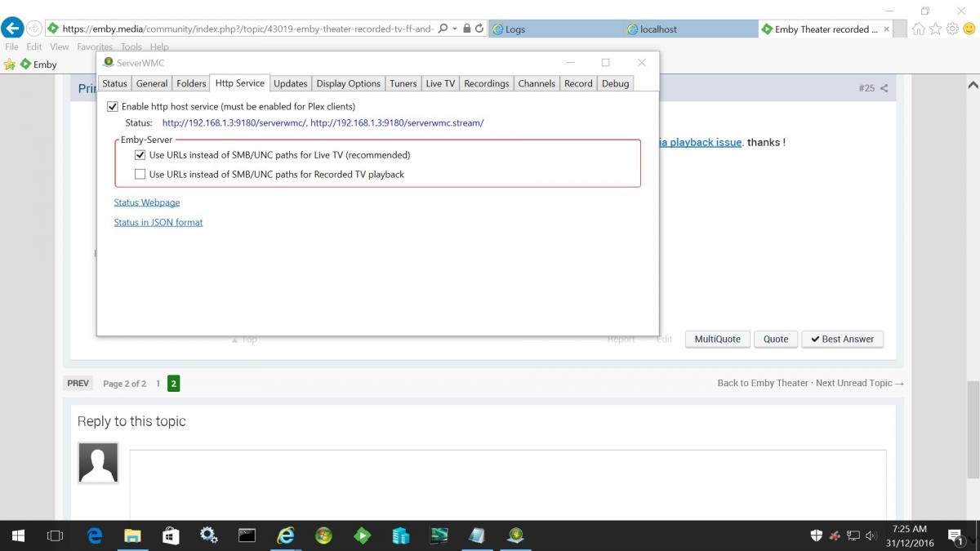The width and height of the screenshot is (980, 551).
Task: Open the browser home icon
Action: tap(919, 29)
